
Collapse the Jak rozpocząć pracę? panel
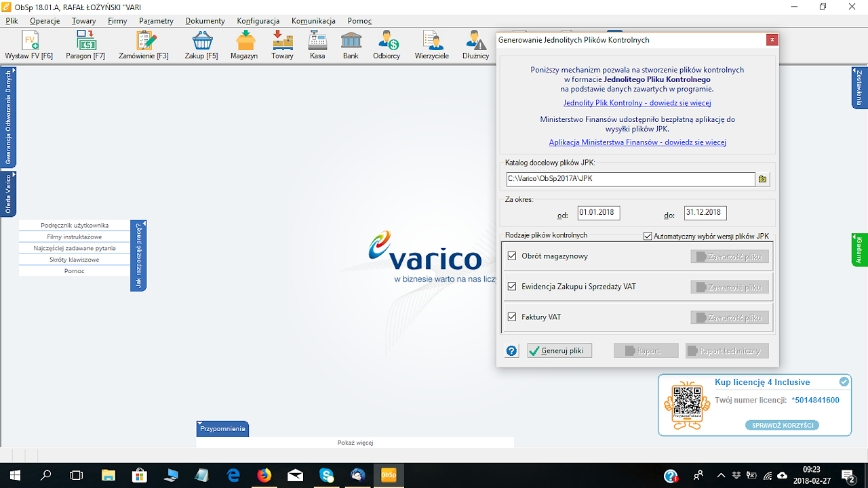[x=138, y=256]
